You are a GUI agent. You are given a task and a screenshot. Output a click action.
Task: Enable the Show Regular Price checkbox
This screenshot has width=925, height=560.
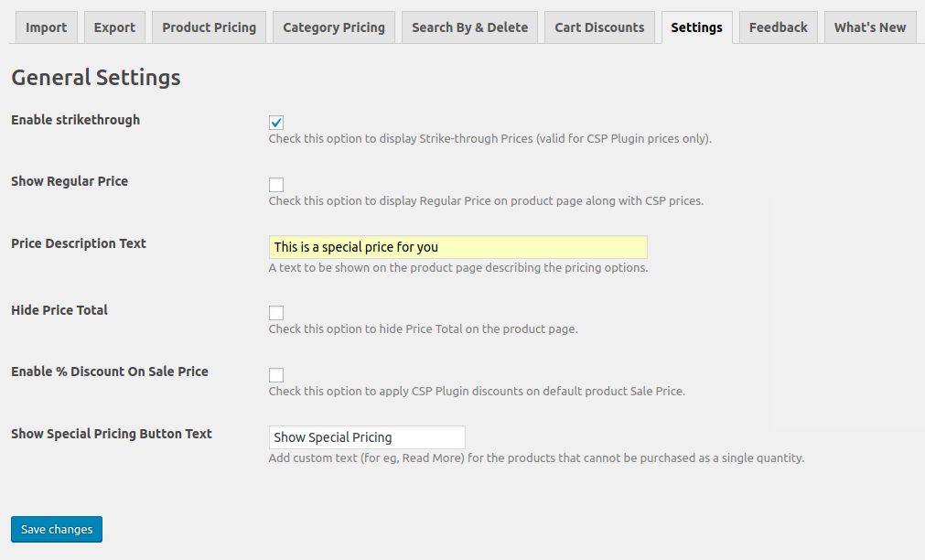(x=276, y=185)
